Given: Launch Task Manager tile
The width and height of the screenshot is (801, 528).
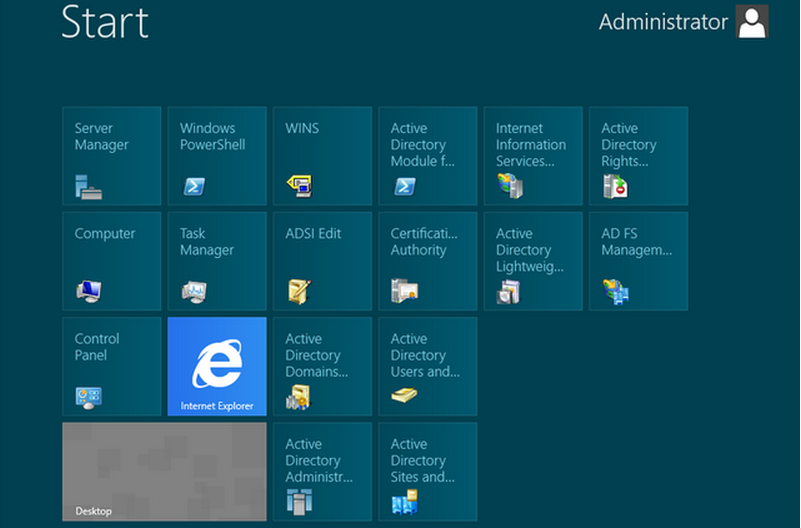Looking at the screenshot, I should tap(216, 261).
